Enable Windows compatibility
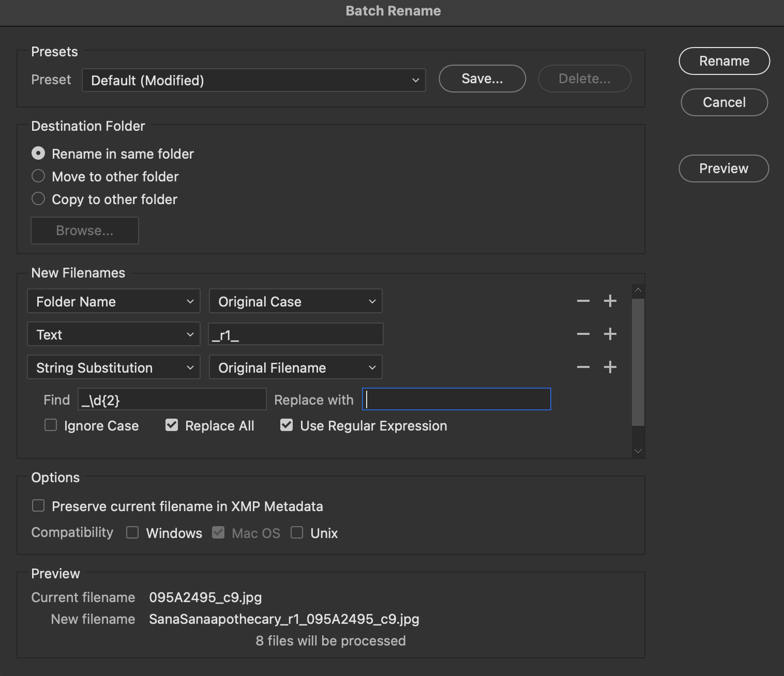This screenshot has height=676, width=784. [132, 532]
